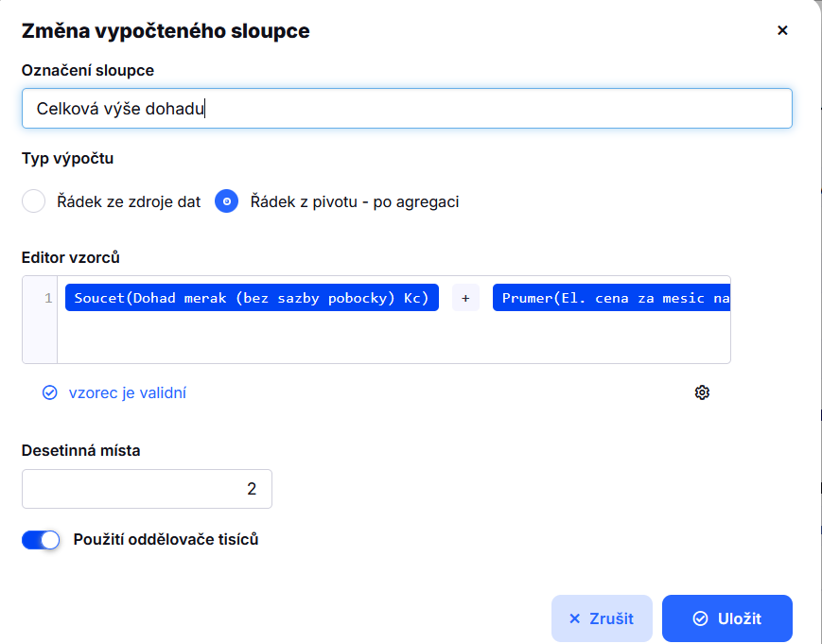This screenshot has height=644, width=822.
Task: Click the X icon inside Zrušit button
Action: [574, 618]
